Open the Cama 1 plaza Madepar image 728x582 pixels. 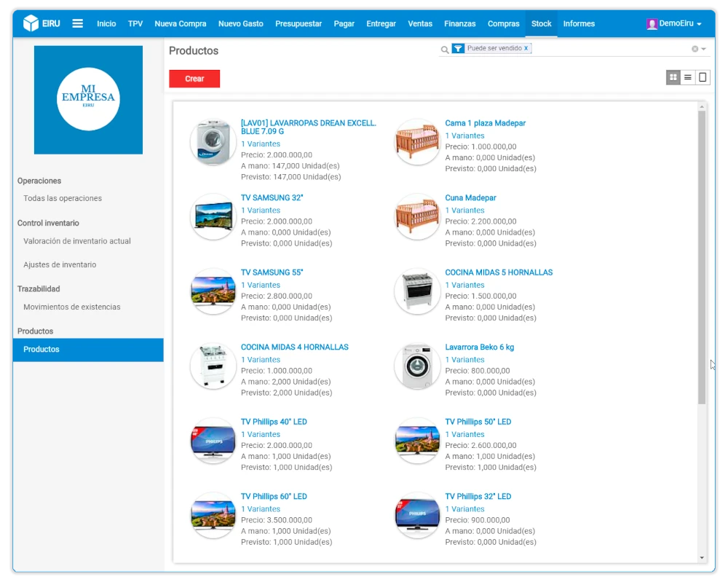pos(417,142)
